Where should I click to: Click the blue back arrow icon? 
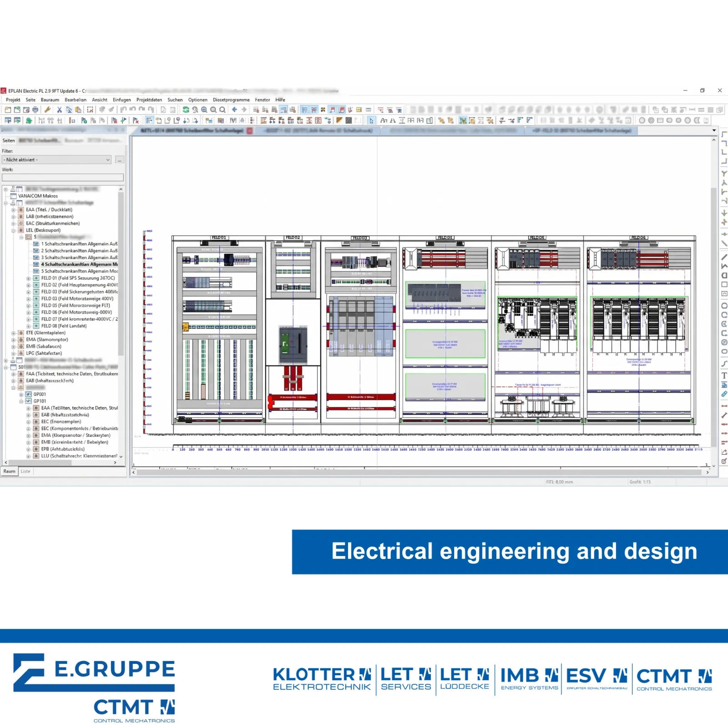click(x=234, y=110)
